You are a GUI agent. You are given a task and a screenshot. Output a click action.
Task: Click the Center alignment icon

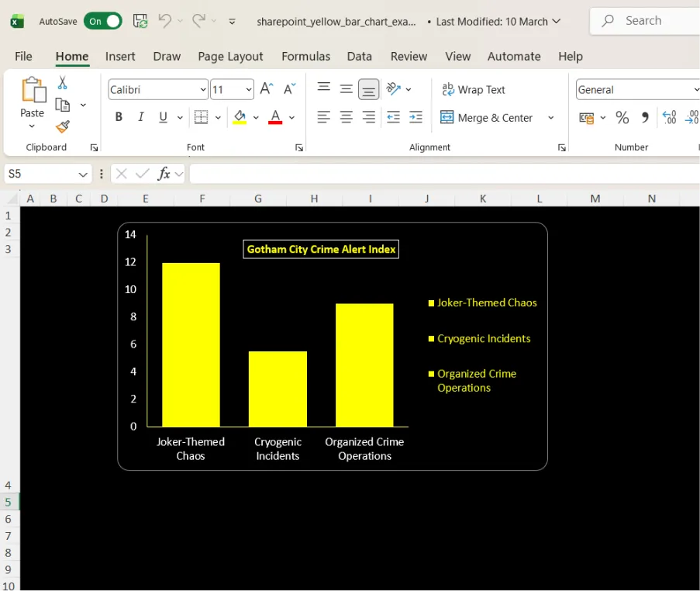346,117
